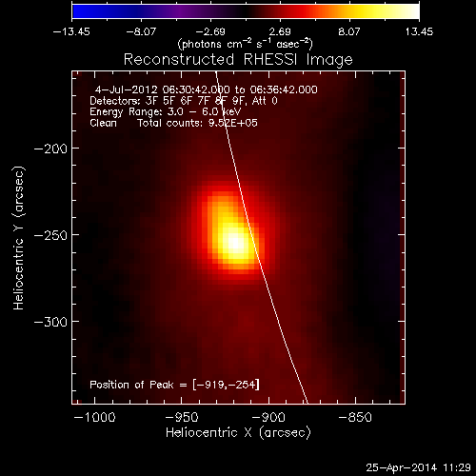Click the bright peak of the X-ray source
This screenshot has height=476, width=476.
click(x=234, y=243)
